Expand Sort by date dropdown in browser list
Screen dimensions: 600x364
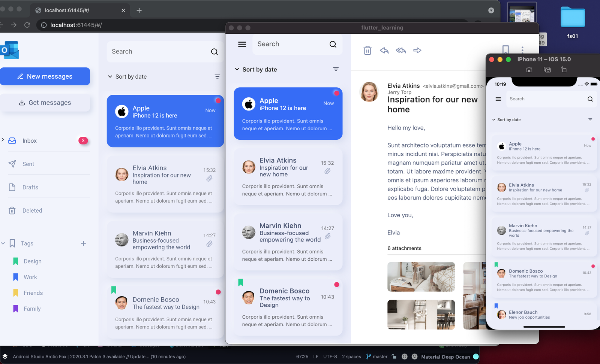(x=127, y=76)
